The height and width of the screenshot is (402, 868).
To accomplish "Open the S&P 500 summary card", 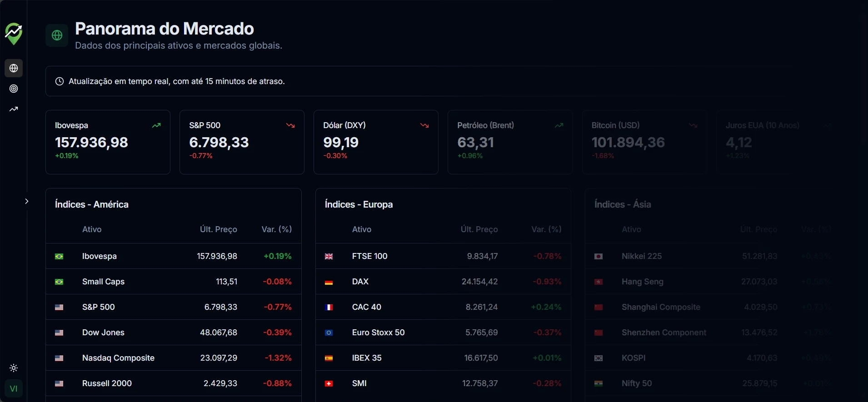I will click(x=242, y=142).
